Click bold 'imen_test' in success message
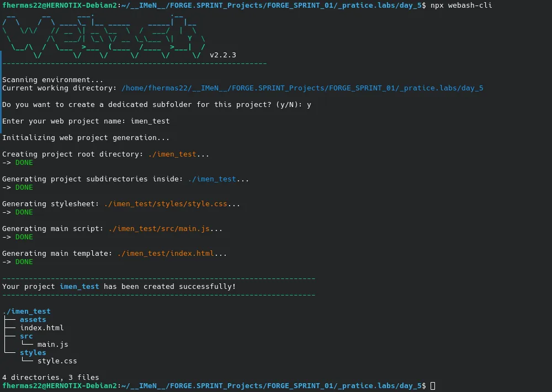This screenshot has width=552, height=392. [x=79, y=287]
